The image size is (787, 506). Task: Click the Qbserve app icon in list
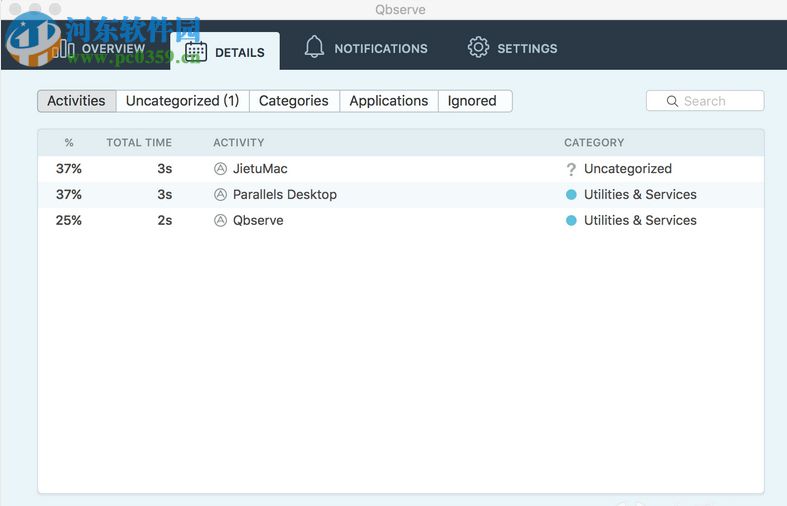[x=221, y=221]
